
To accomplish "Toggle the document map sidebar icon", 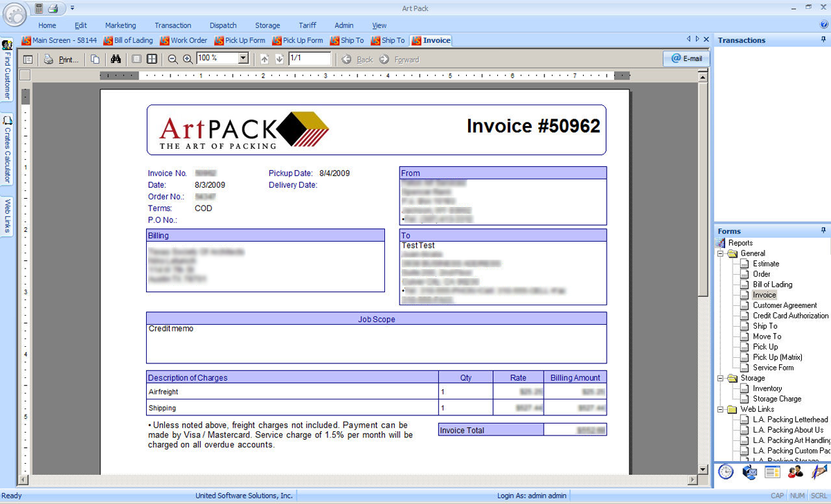I will (28, 60).
